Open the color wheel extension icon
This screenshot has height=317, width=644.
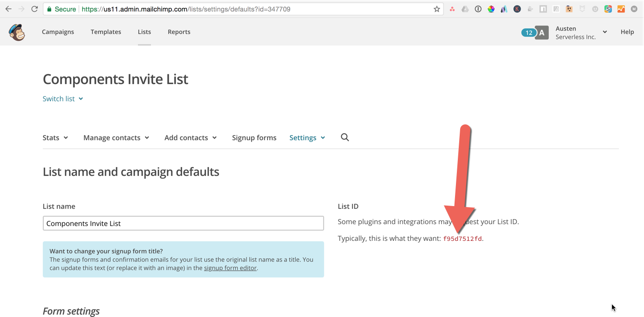tap(491, 9)
